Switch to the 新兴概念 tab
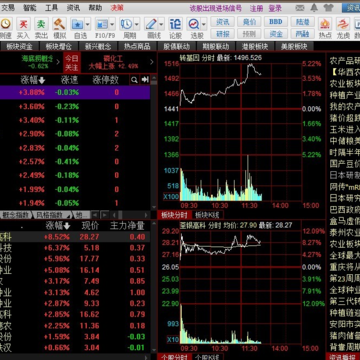 (98, 46)
